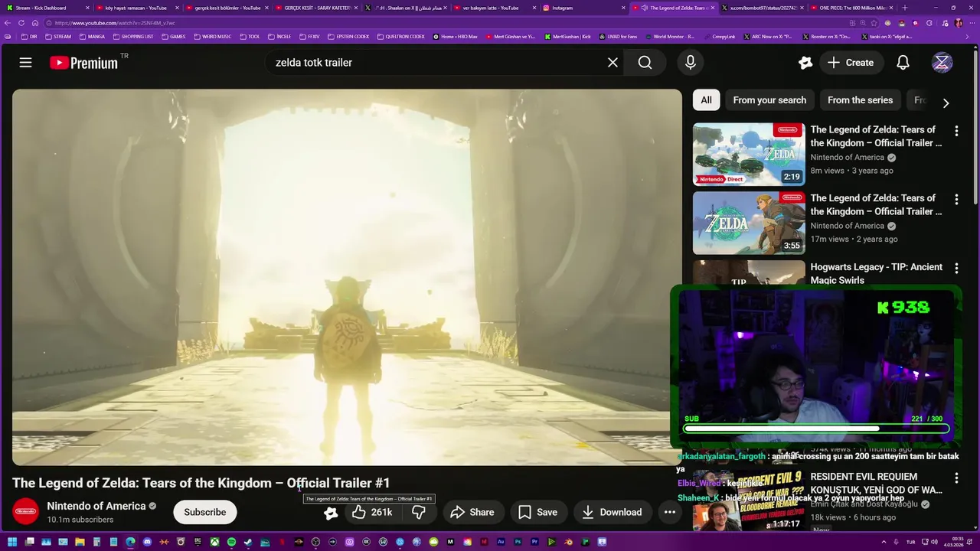Open the CreepyLink bookmark
980x551 pixels.
[719, 36]
